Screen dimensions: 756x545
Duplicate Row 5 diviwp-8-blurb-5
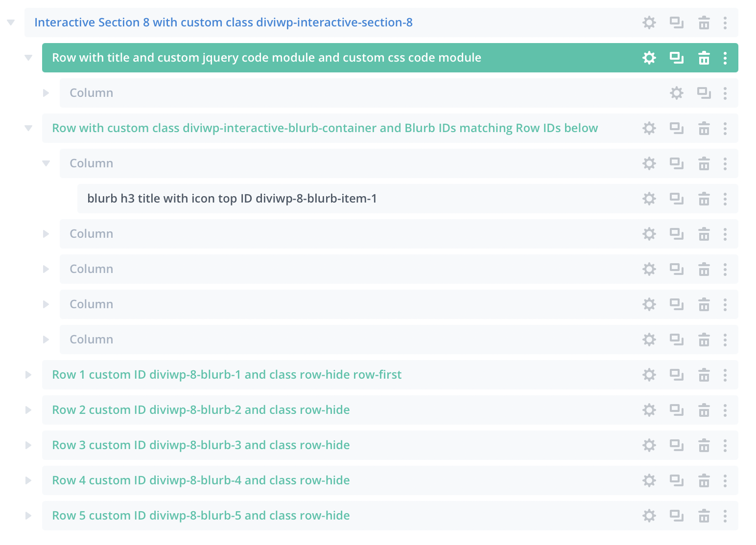click(x=677, y=516)
